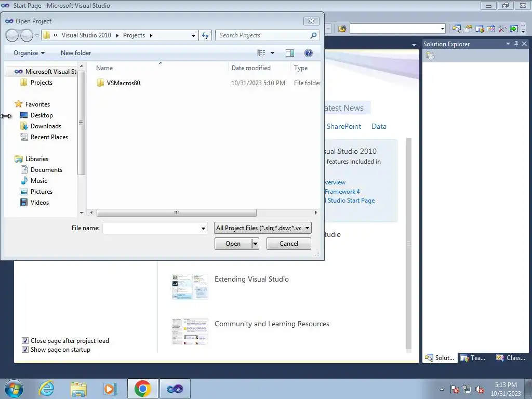
Task: Click the Search Projects input field
Action: point(263,35)
